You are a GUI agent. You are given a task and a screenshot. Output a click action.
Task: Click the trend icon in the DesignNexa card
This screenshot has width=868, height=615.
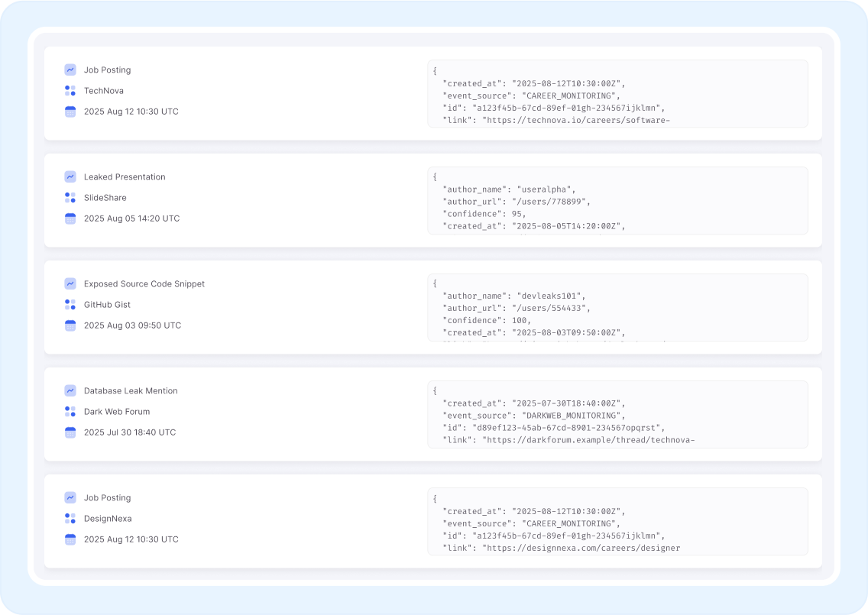coord(70,497)
